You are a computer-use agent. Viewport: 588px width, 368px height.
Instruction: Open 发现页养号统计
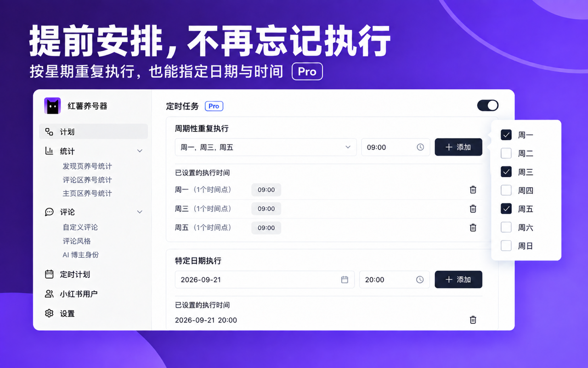click(87, 166)
